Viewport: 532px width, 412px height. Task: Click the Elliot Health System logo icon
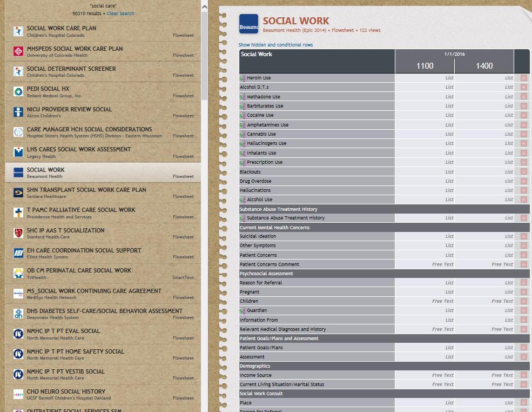coord(18,253)
